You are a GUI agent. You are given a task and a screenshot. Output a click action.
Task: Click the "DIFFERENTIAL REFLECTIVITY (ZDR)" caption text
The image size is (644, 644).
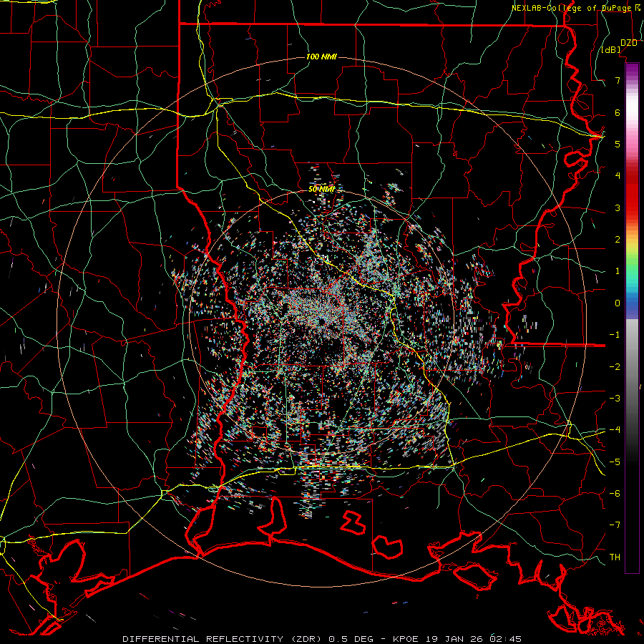tap(223, 639)
